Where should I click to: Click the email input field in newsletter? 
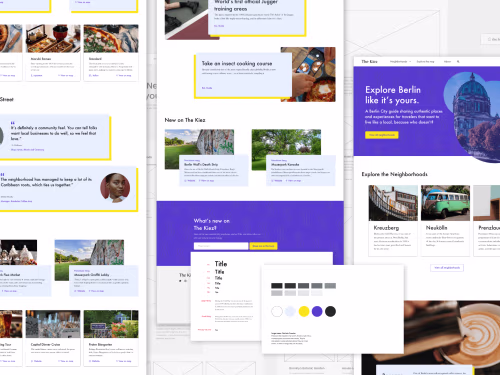tap(221, 246)
